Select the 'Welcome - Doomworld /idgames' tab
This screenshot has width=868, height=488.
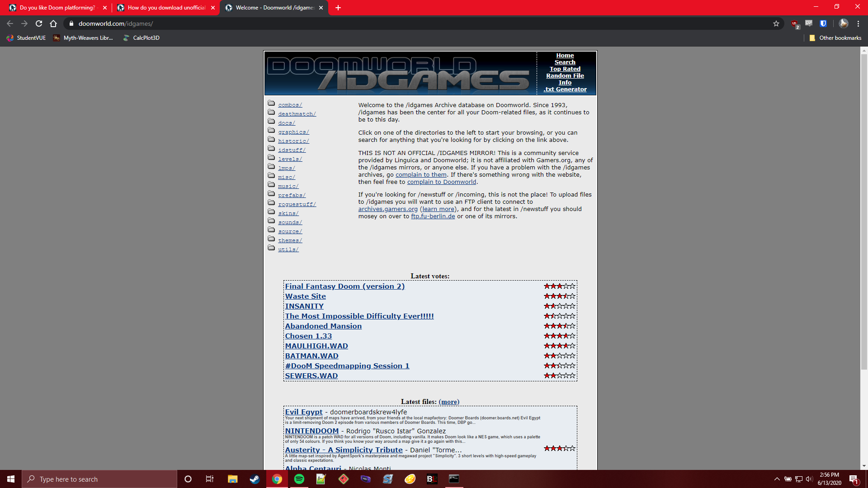[x=274, y=8]
